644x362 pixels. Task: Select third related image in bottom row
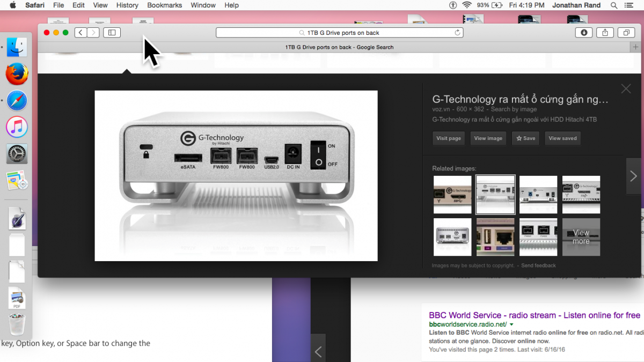pyautogui.click(x=538, y=237)
